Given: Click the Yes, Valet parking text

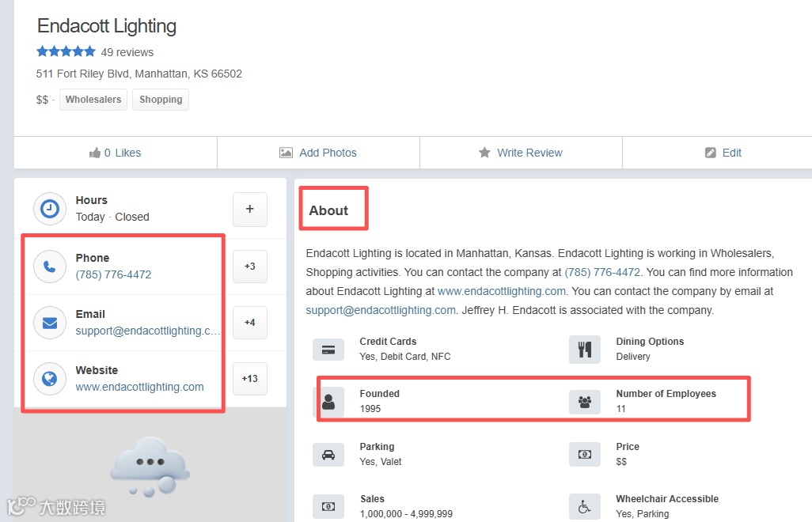Looking at the screenshot, I should 381,461.
